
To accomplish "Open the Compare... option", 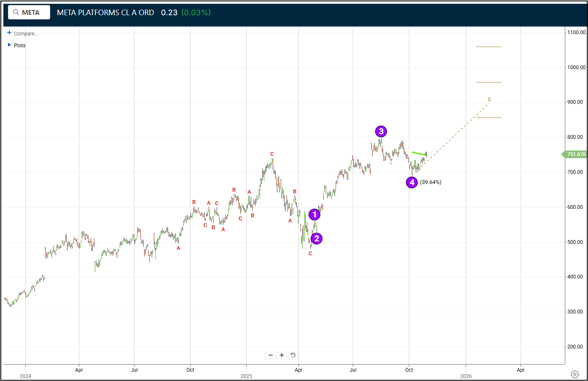I will (x=25, y=33).
